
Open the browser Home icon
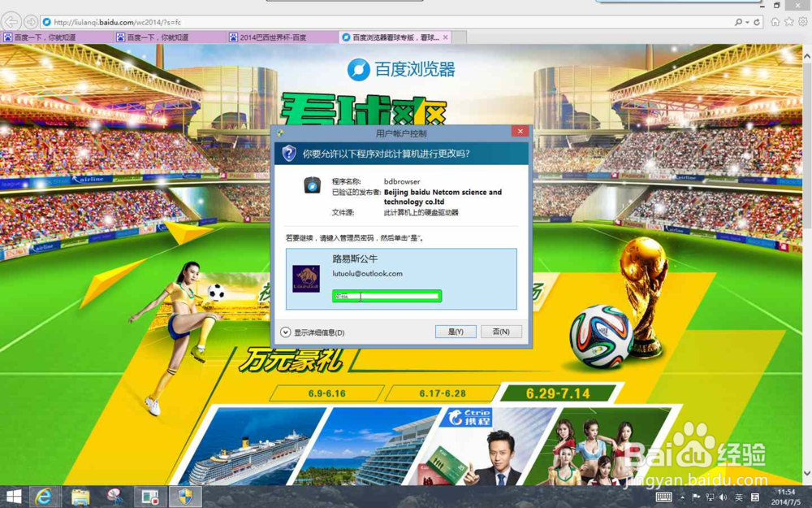coord(775,22)
